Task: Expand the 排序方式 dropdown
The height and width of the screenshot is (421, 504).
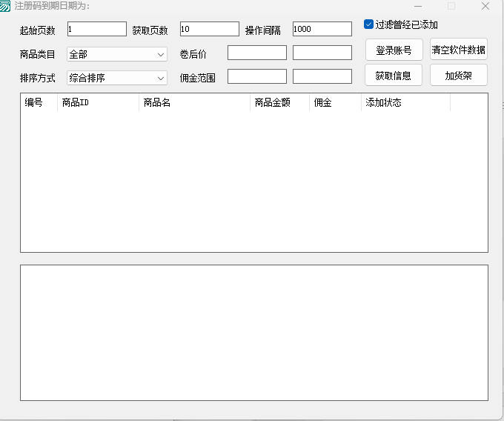Action: click(117, 78)
